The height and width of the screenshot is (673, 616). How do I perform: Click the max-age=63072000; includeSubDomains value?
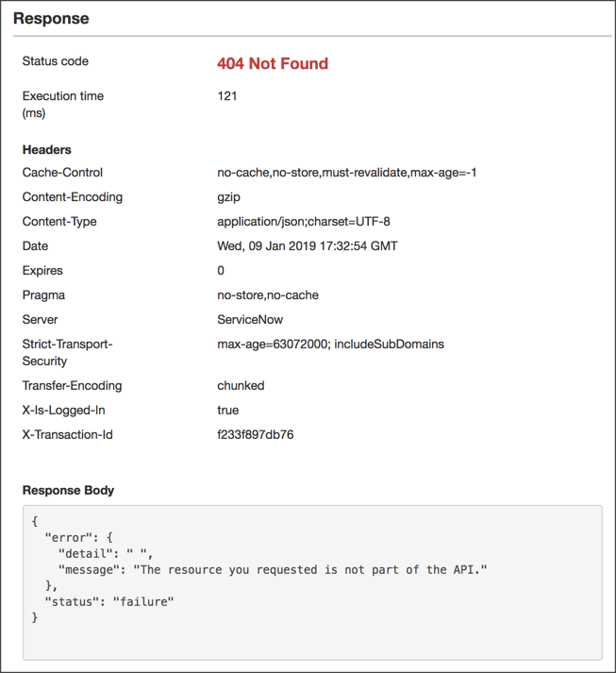pos(330,345)
